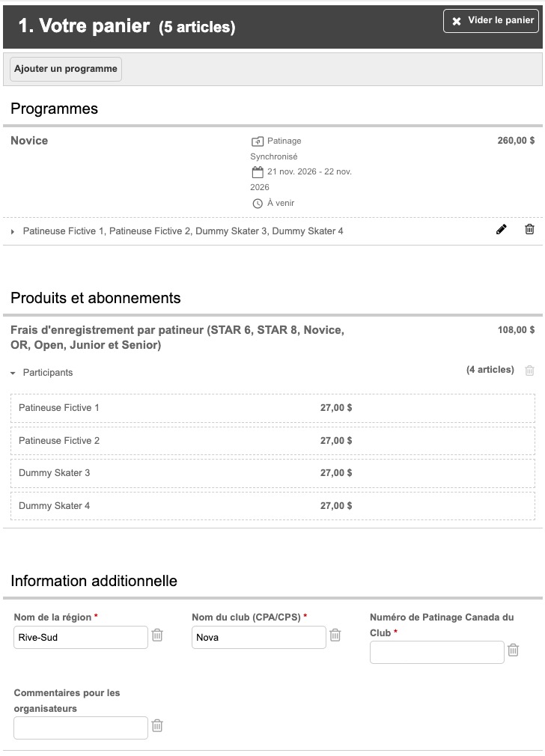Focus the Nom du club input

click(x=259, y=638)
